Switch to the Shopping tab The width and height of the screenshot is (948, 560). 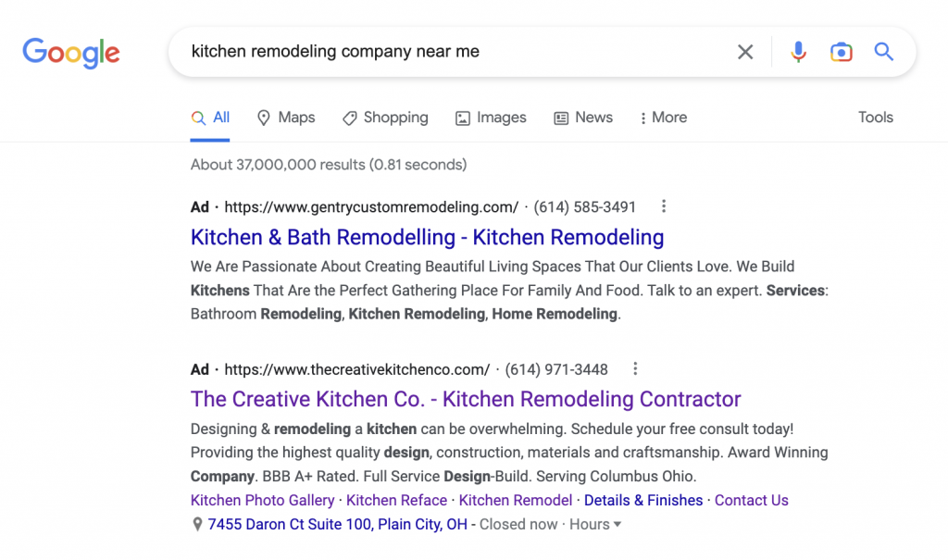[x=385, y=118]
